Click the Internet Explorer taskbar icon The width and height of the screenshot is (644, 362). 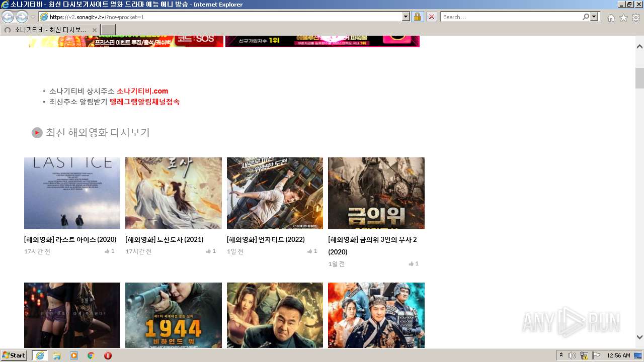pos(39,355)
